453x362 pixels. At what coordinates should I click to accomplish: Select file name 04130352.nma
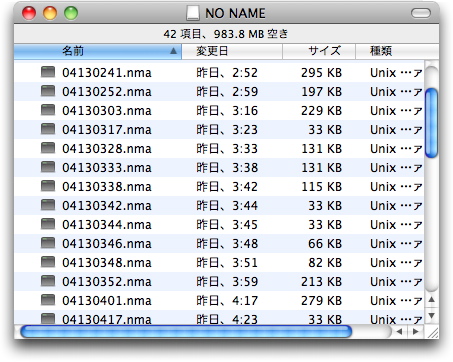pyautogui.click(x=107, y=282)
